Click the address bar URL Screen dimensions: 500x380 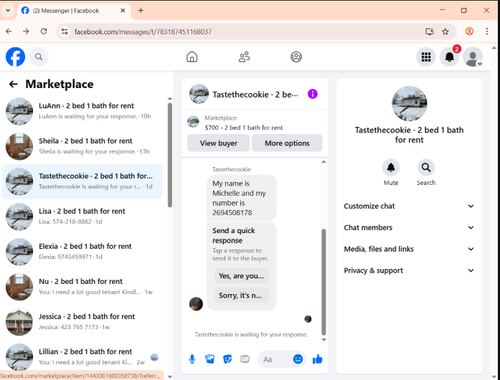pyautogui.click(x=143, y=32)
